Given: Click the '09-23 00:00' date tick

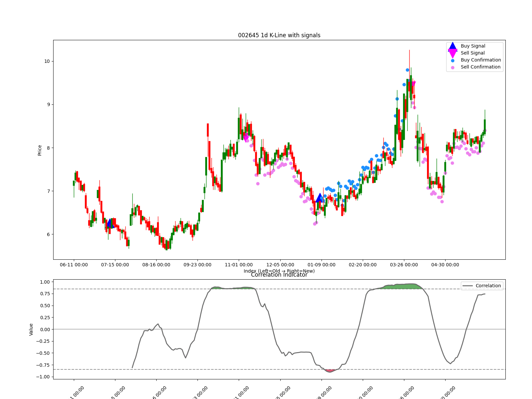Looking at the screenshot, I should [x=198, y=265].
